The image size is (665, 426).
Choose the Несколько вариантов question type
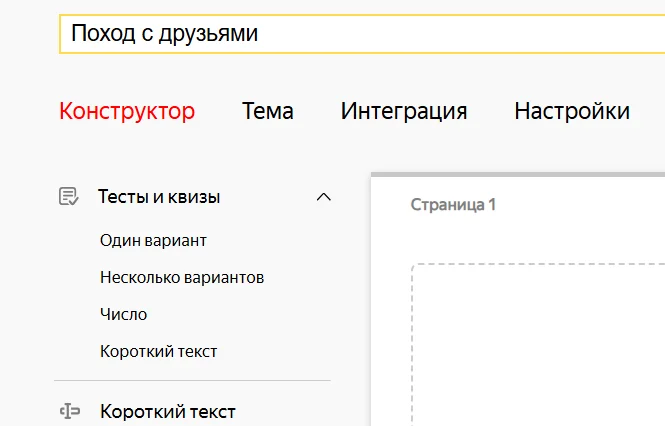point(182,277)
